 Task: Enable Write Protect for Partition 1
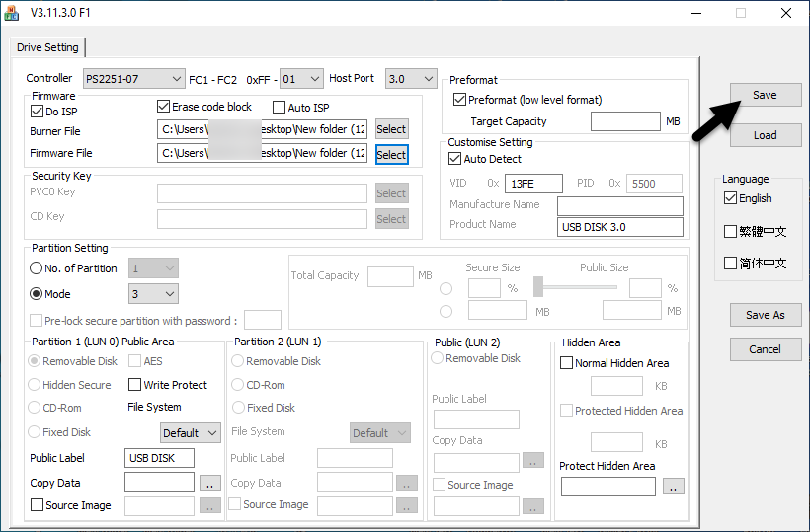134,384
